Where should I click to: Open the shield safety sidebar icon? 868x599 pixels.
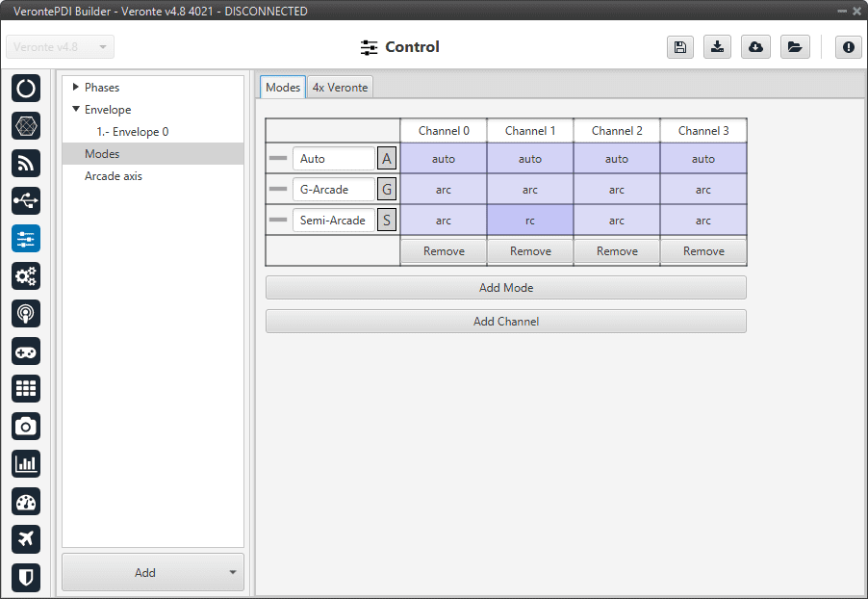pyautogui.click(x=25, y=577)
